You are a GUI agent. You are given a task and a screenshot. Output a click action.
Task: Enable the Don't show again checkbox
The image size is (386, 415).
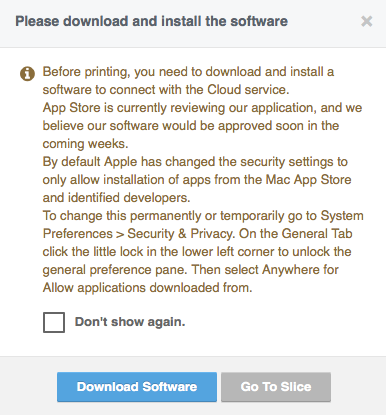[x=54, y=322]
